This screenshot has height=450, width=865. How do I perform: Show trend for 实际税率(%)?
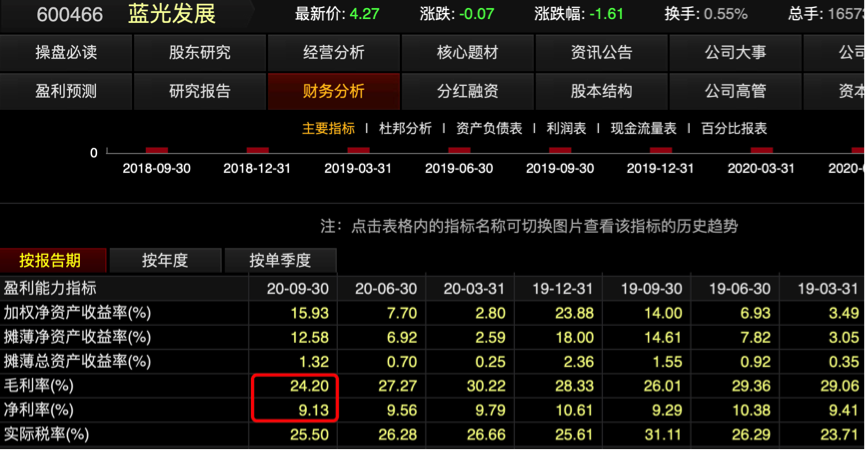[x=46, y=434]
